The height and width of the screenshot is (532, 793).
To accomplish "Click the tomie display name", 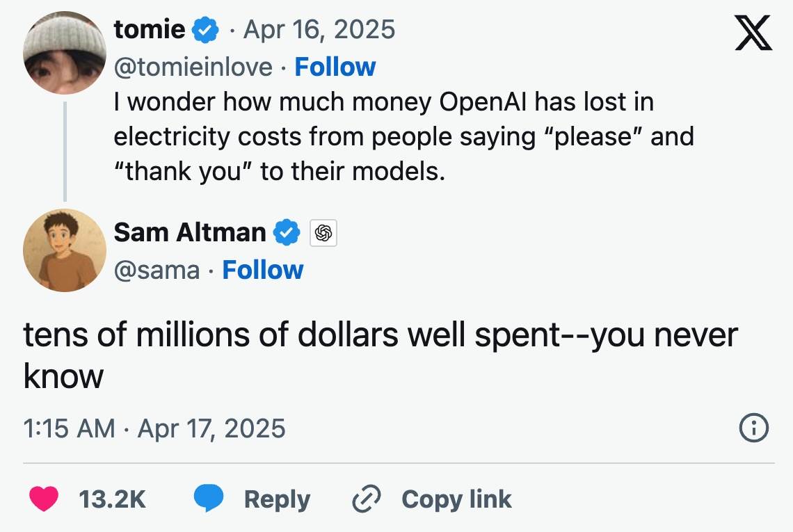I will coord(149,29).
